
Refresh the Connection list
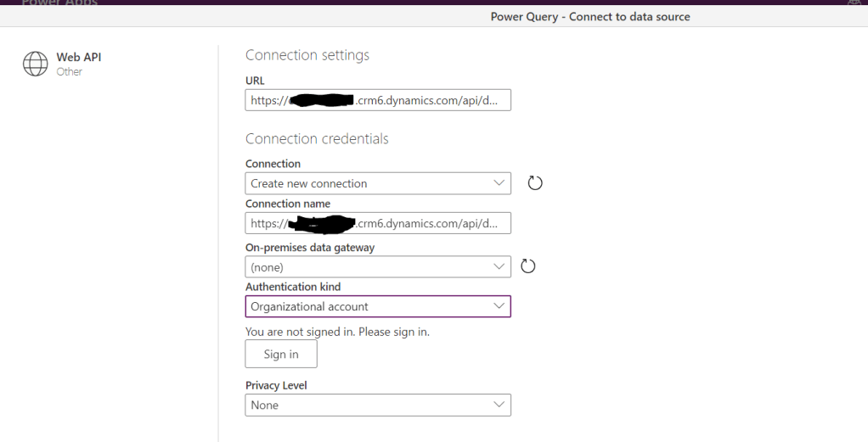tap(534, 183)
